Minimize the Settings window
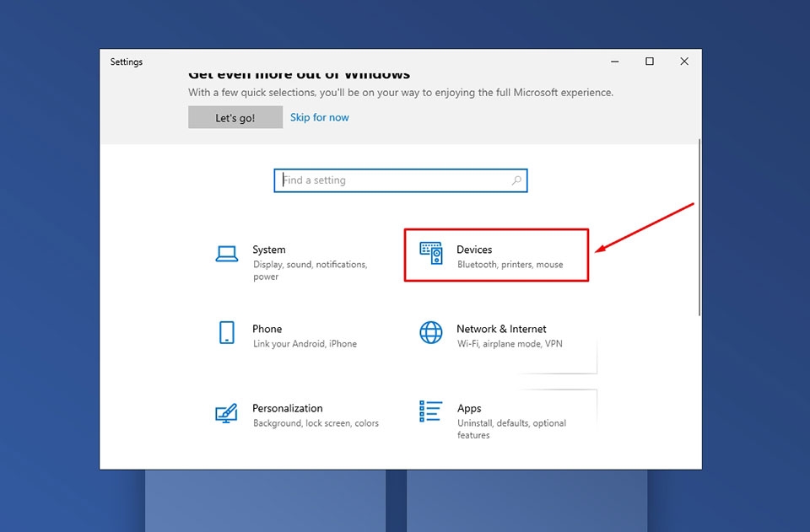 tap(615, 62)
